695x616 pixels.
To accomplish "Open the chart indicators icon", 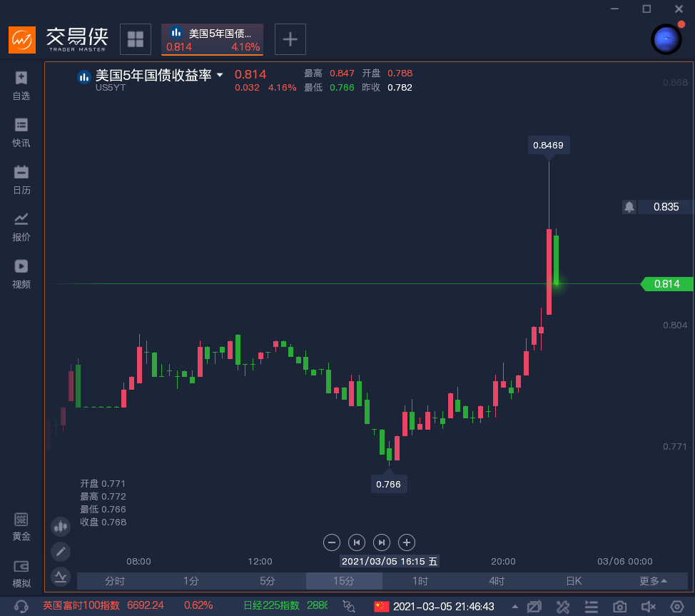I will (61, 575).
